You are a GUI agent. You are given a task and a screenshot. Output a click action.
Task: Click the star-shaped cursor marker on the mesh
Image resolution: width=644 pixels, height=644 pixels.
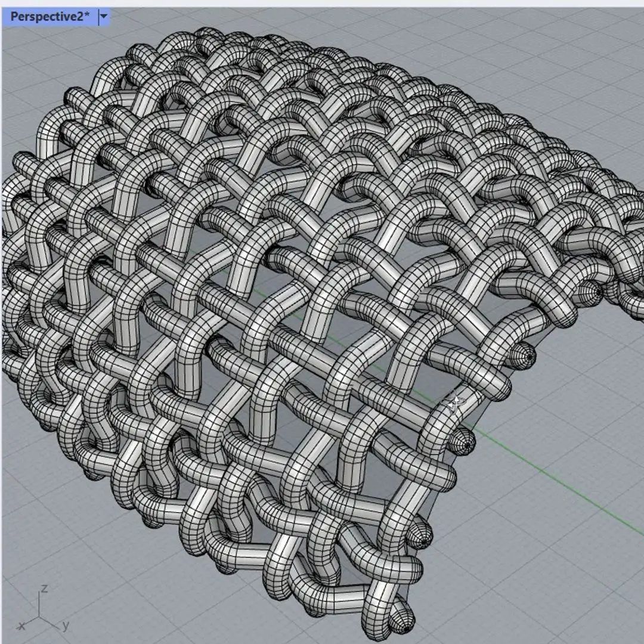pyautogui.click(x=456, y=404)
